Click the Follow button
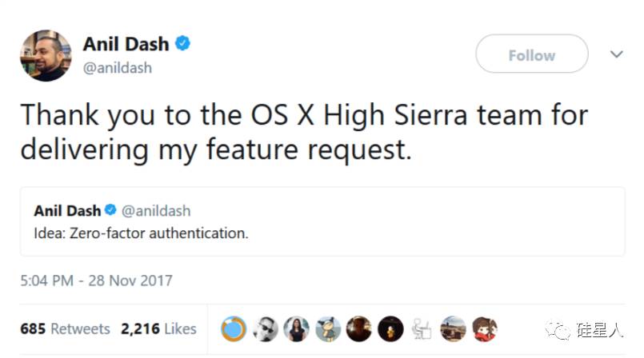 pos(531,55)
